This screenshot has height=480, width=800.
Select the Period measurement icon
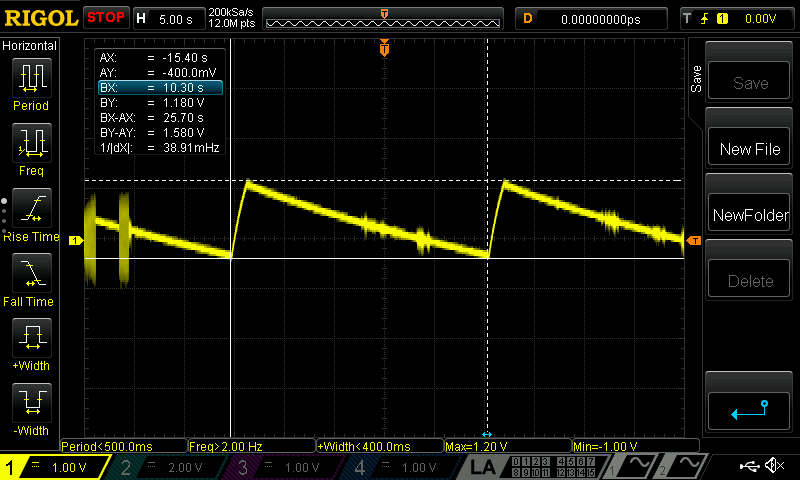pos(31,82)
